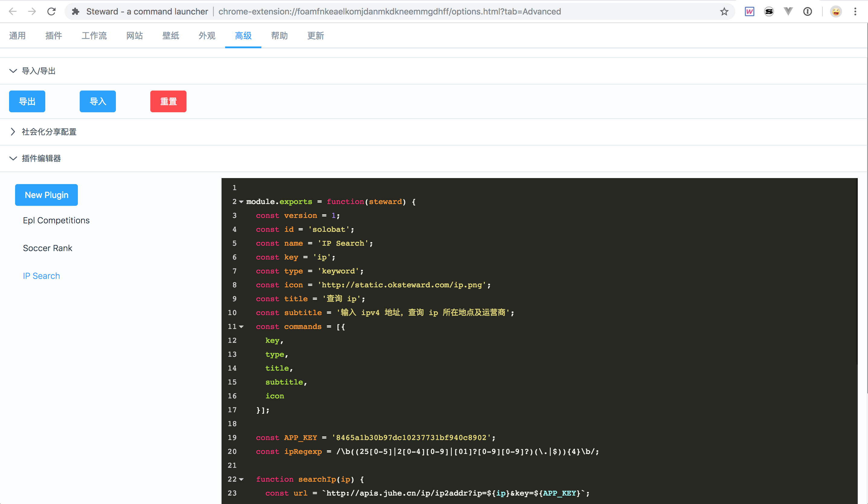This screenshot has height=504, width=868.
Task: Select Soccer Rank plugin in list
Action: pos(47,248)
